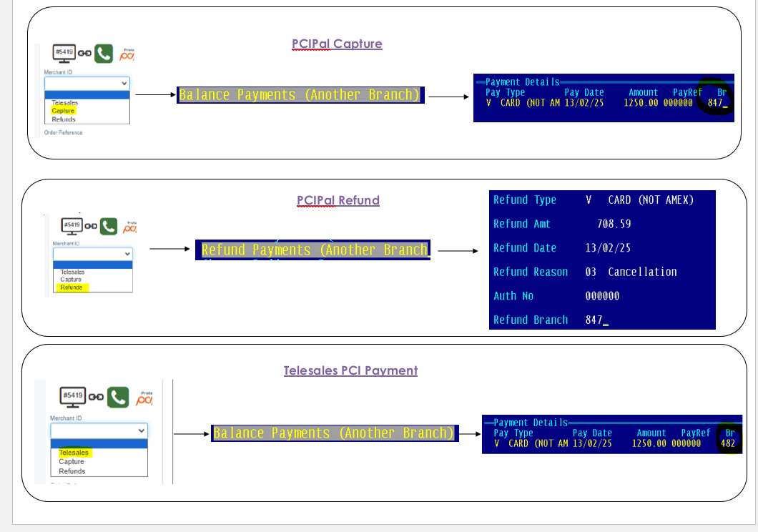Click branch value 847 in Capture payment details
The height and width of the screenshot is (532, 758).
pos(716,102)
